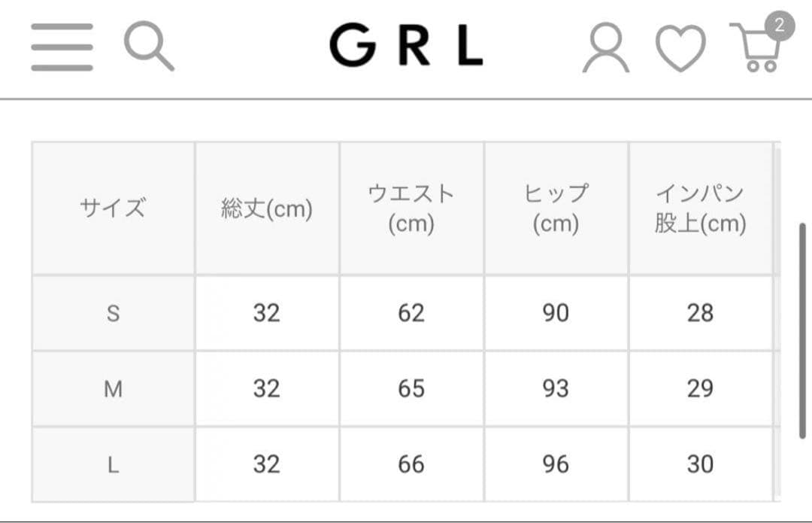Select the 総丈(cm) column header

point(267,208)
